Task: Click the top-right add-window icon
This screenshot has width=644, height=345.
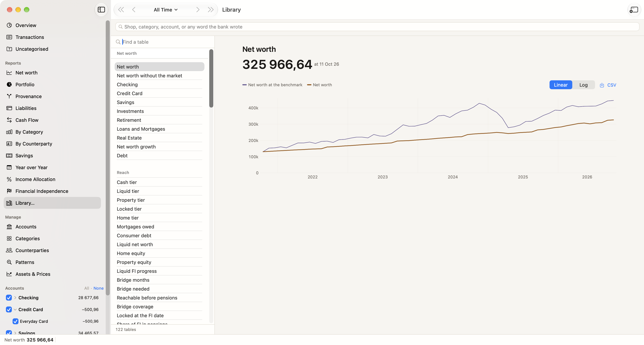Action: point(634,10)
